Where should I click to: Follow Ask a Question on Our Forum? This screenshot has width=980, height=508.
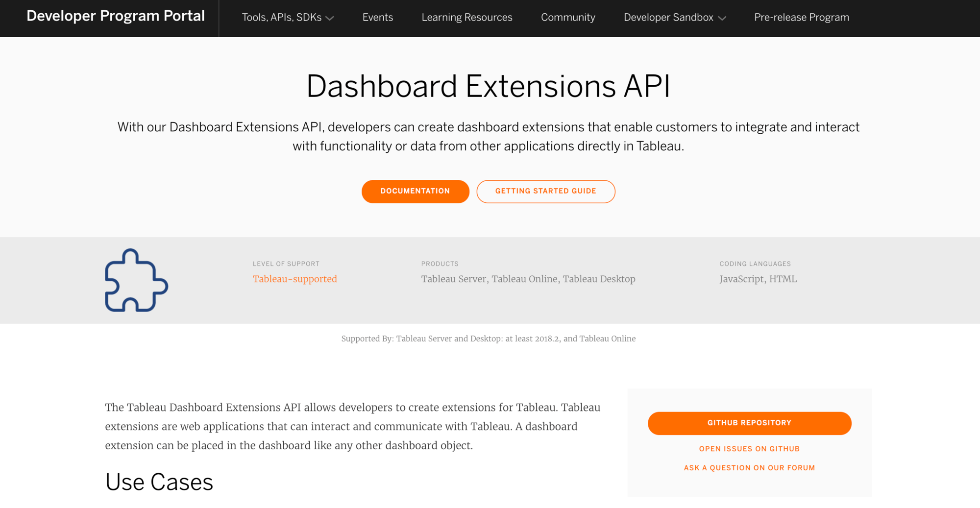pyautogui.click(x=749, y=468)
